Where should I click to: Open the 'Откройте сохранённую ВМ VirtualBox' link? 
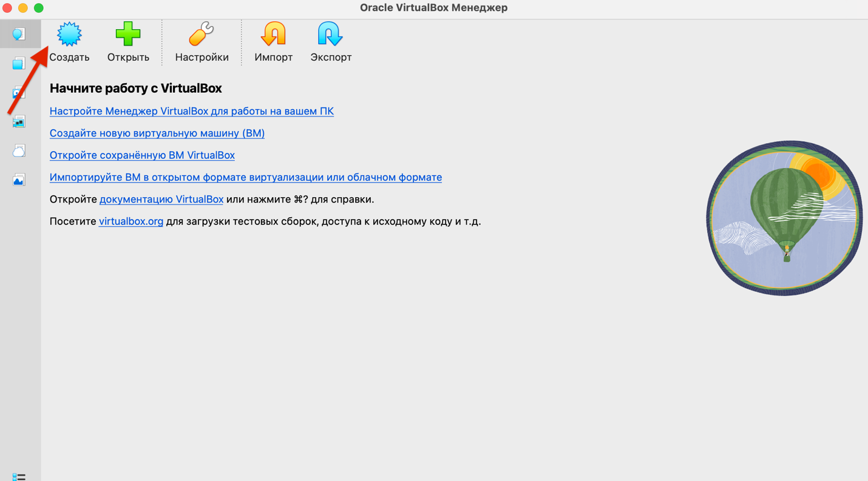click(142, 155)
